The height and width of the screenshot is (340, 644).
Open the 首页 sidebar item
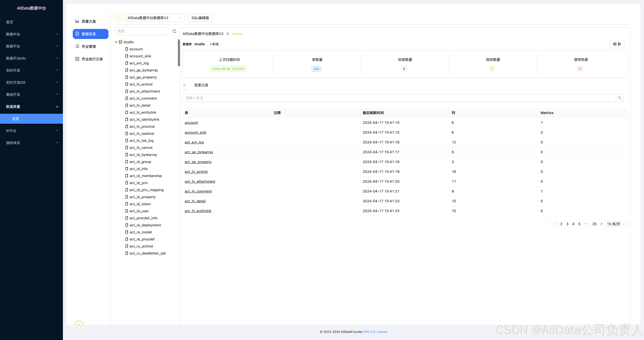(x=9, y=22)
